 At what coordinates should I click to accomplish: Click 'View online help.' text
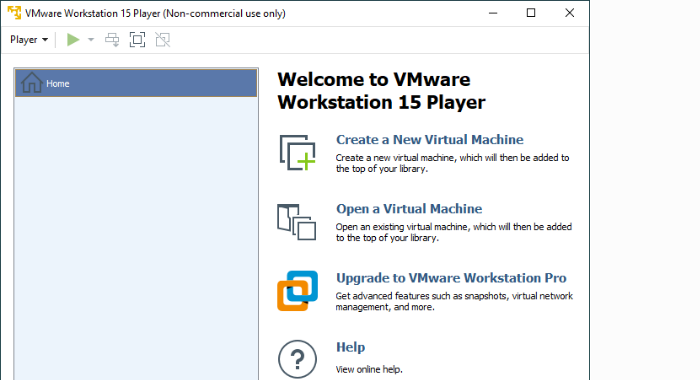[369, 370]
